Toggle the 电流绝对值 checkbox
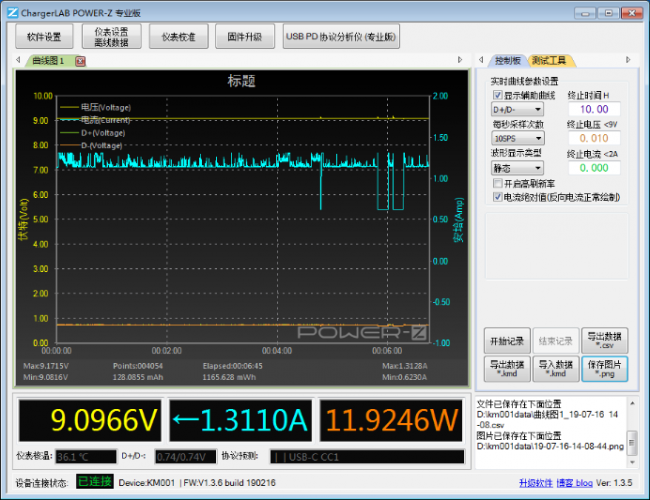The width and height of the screenshot is (650, 500). point(498,197)
